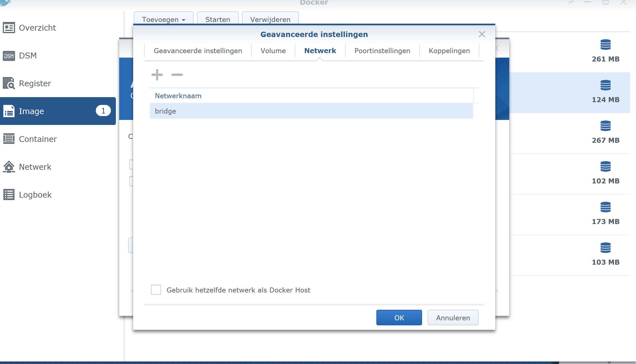Enable use same network as Docker Host
Screen dimensions: 636x364
pyautogui.click(x=156, y=290)
